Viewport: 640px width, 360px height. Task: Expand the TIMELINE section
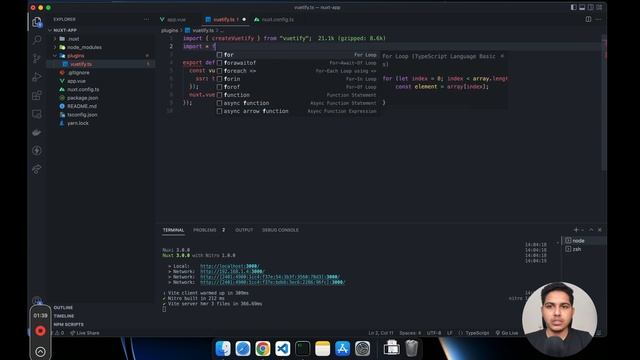tap(64, 316)
